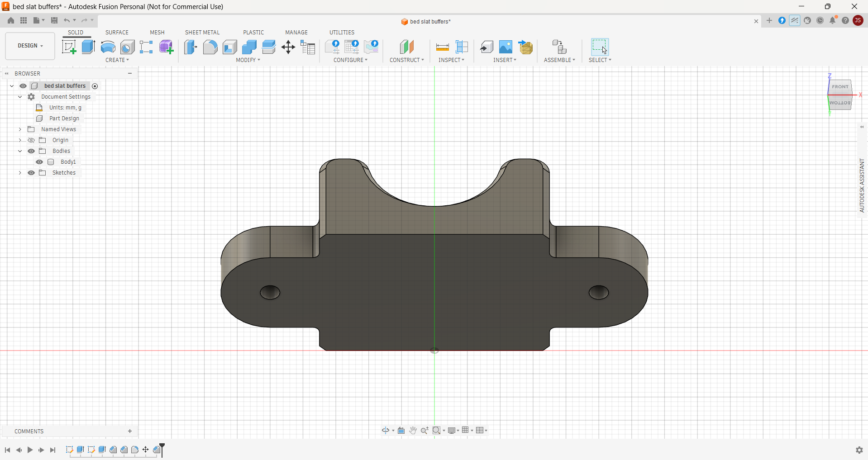Click the purple Create Form icon

pos(166,47)
